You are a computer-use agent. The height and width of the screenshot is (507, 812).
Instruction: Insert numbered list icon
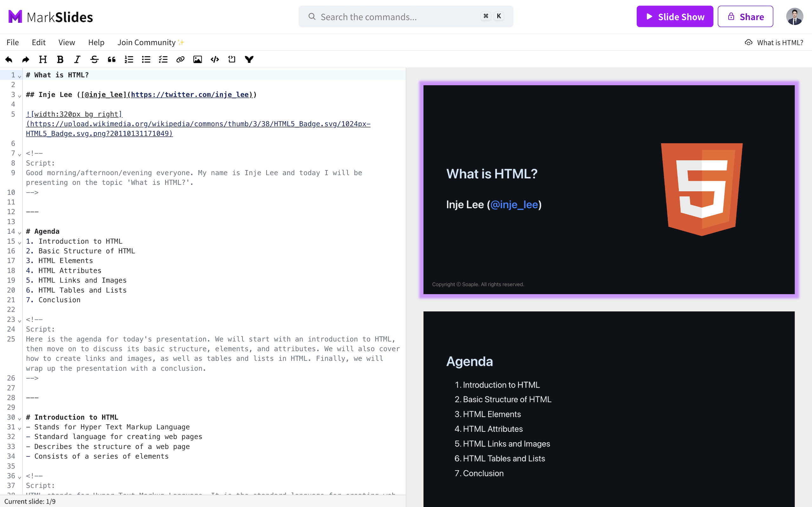coord(129,59)
